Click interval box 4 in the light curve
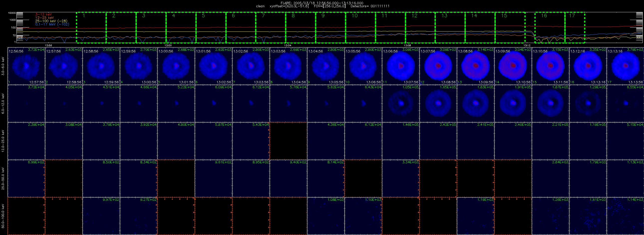 coord(181,27)
